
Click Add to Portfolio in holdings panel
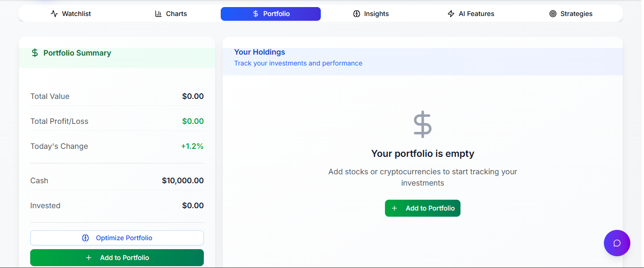click(423, 208)
